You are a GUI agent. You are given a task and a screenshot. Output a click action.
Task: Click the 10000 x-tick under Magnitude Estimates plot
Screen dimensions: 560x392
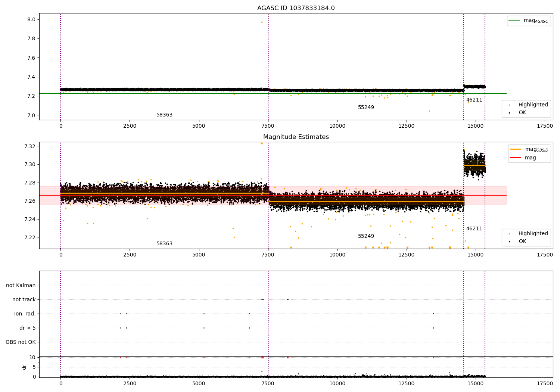coord(337,255)
